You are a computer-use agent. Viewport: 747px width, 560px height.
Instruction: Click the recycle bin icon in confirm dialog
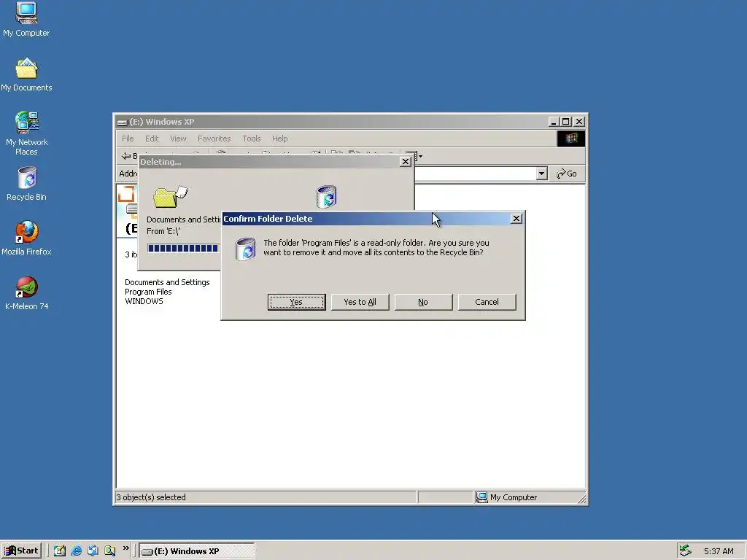246,249
